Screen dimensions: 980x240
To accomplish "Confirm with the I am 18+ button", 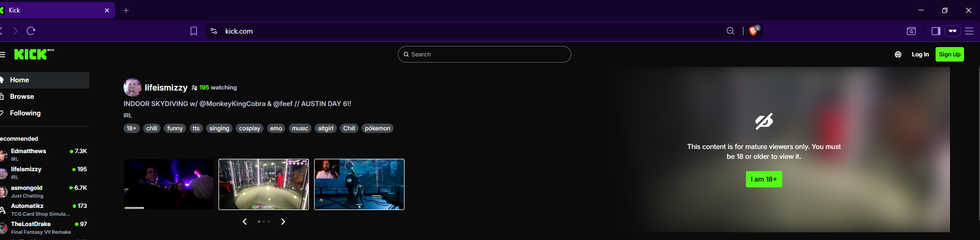I will click(764, 179).
